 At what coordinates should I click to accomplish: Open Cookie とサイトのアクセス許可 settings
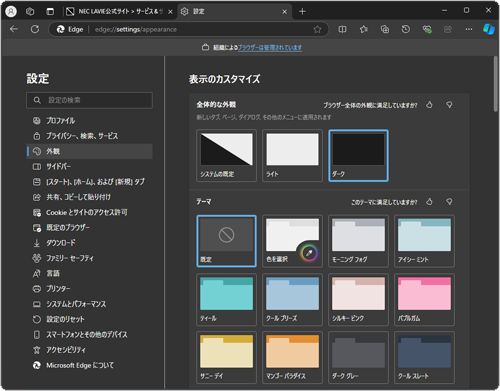89,212
